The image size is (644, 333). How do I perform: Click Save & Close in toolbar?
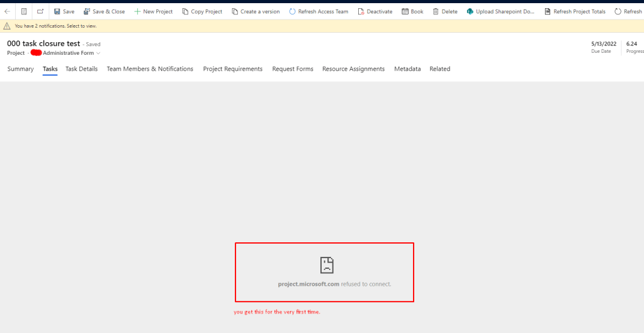pos(104,11)
